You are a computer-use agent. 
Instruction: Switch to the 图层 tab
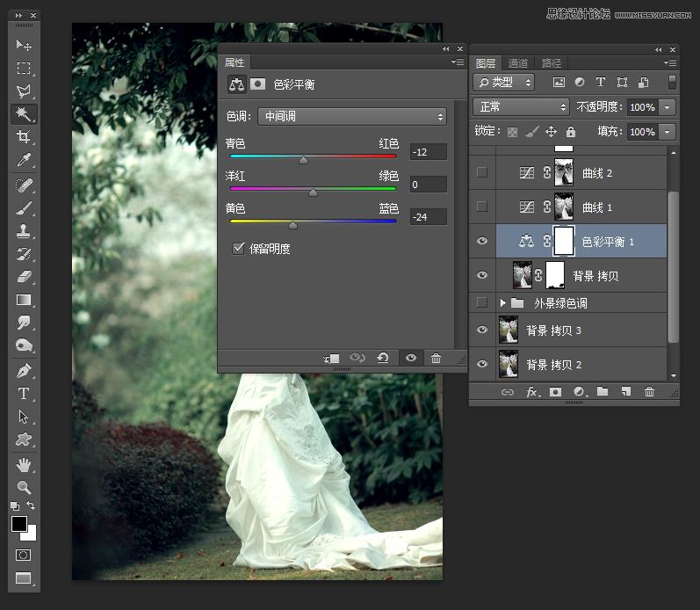[486, 63]
